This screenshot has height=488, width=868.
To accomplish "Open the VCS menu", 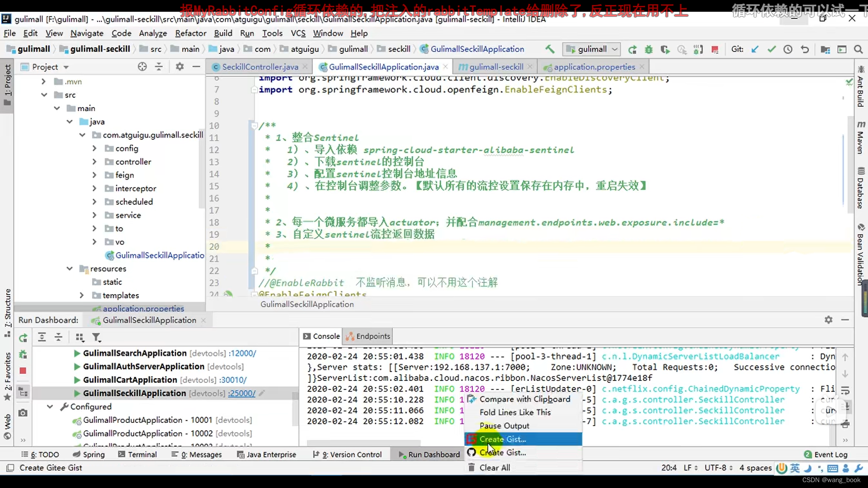I will click(298, 33).
